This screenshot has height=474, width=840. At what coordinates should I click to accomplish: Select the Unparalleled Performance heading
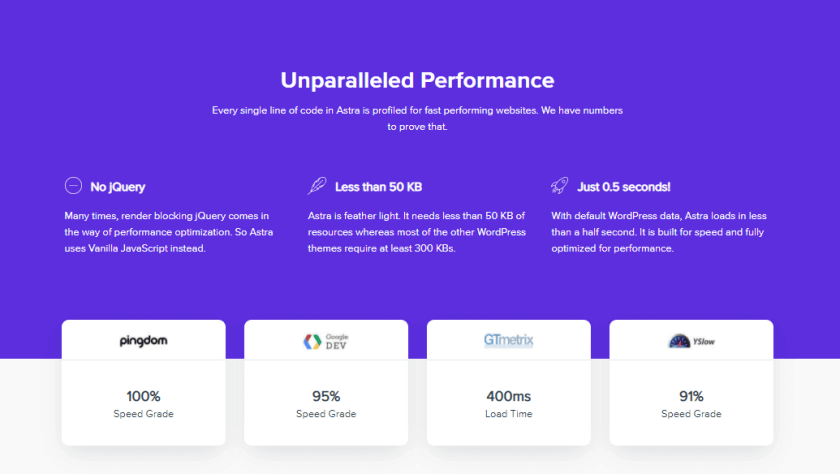417,80
